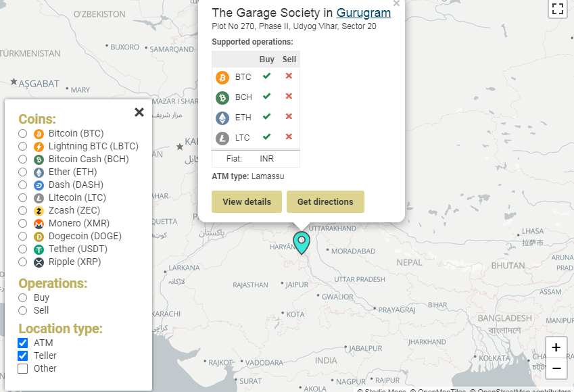Open the Gurugram city link
This screenshot has height=392, width=574.
(364, 13)
